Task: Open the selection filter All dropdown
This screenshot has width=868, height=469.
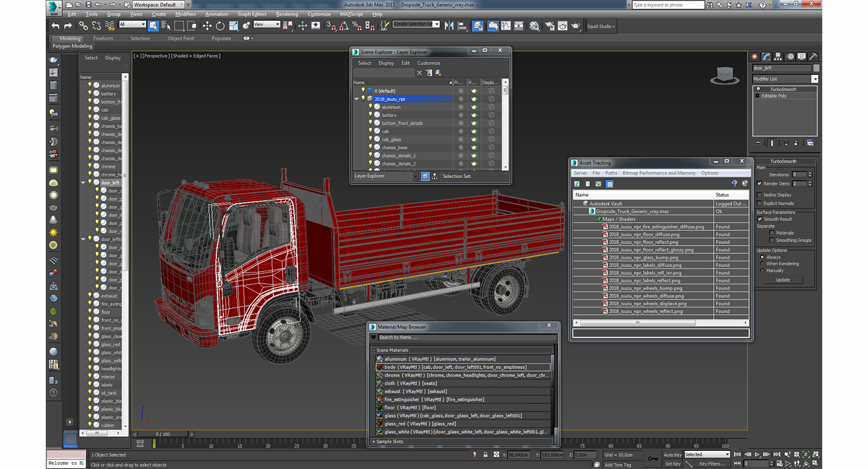Action: coord(132,25)
